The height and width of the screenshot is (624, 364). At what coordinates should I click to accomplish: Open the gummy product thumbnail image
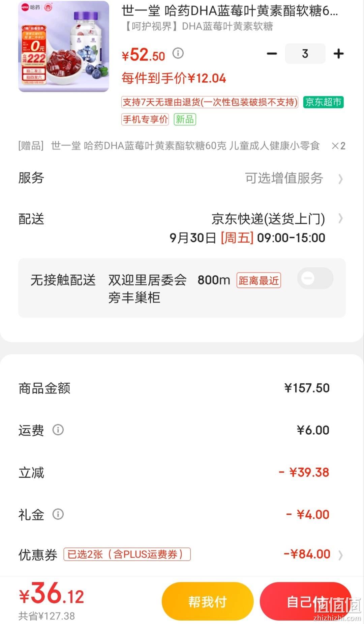(x=64, y=46)
